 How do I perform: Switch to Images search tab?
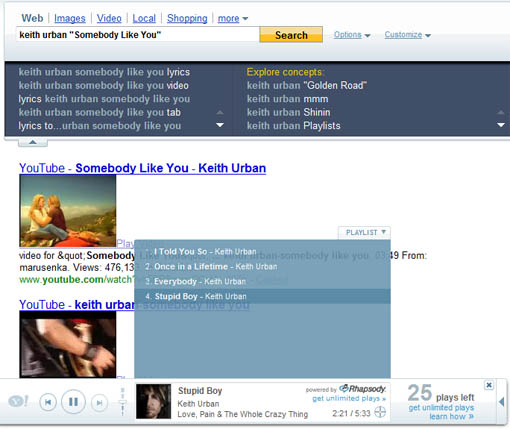point(70,18)
